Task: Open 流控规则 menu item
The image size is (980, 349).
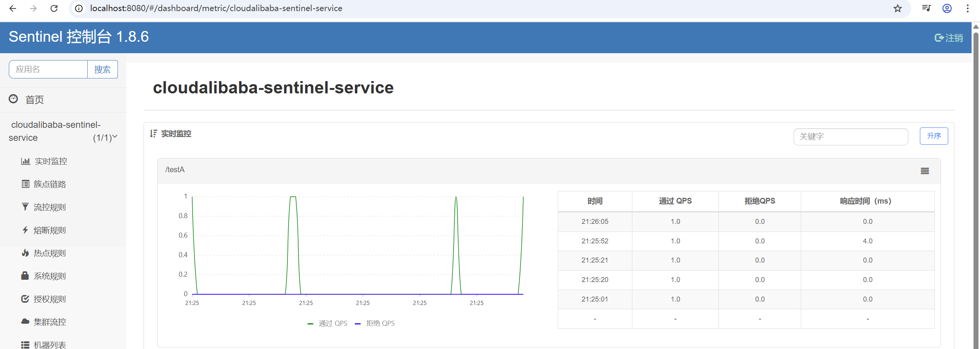Action: coord(50,207)
